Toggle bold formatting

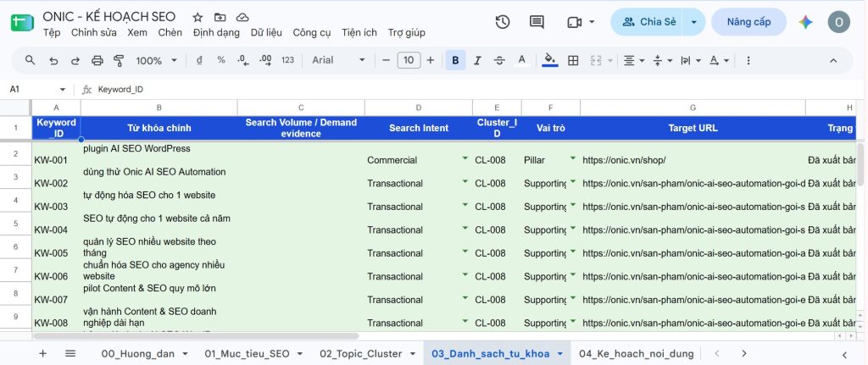click(x=455, y=60)
